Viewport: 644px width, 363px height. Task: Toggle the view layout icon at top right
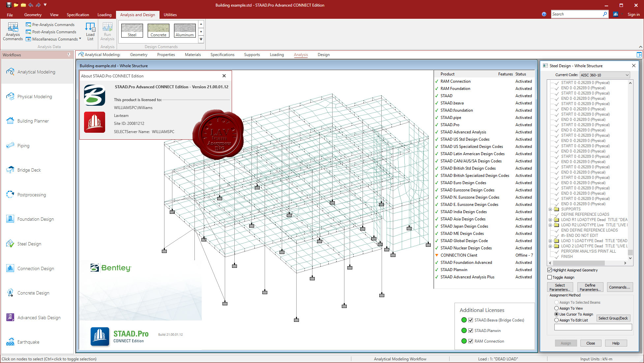click(x=639, y=55)
